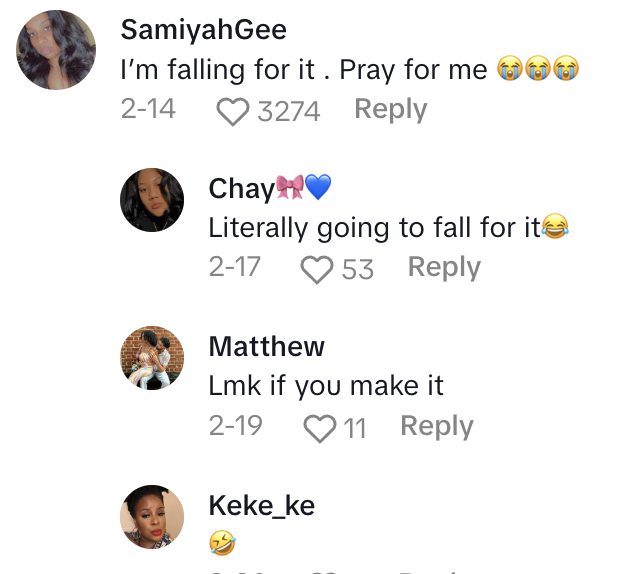The width and height of the screenshot is (618, 574).
Task: Like SamiyahGee's comment with heart icon
Action: 232,111
